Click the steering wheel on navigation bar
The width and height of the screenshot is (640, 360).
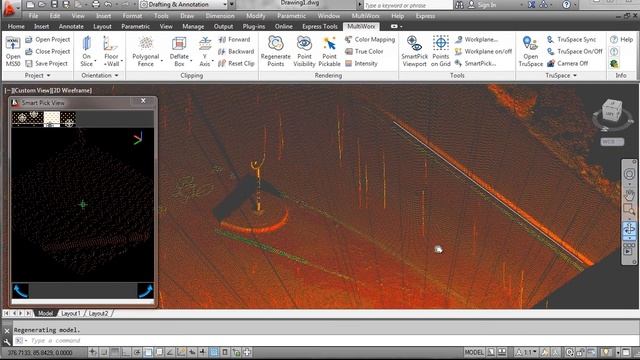click(x=629, y=174)
